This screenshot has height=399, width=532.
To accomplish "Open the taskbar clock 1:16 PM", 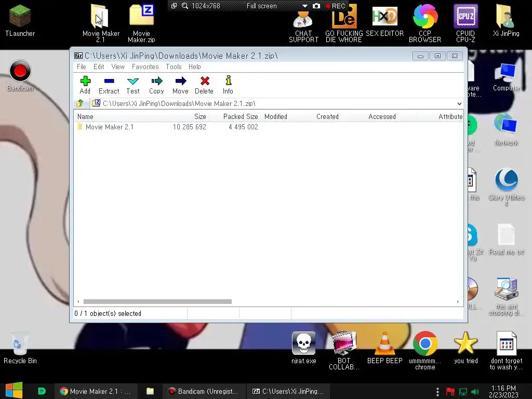I will point(503,391).
